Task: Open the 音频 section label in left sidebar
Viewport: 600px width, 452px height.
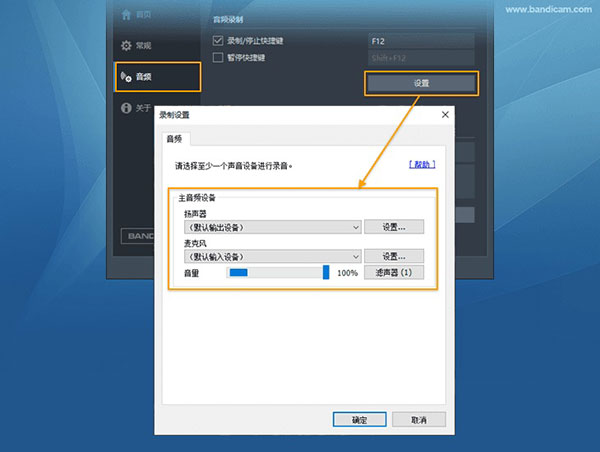Action: (x=145, y=76)
